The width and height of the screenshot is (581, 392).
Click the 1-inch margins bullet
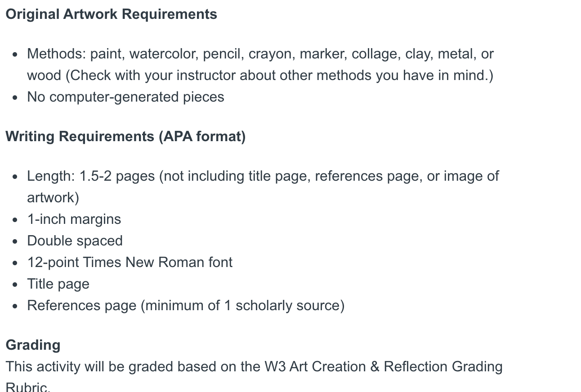click(x=74, y=219)
